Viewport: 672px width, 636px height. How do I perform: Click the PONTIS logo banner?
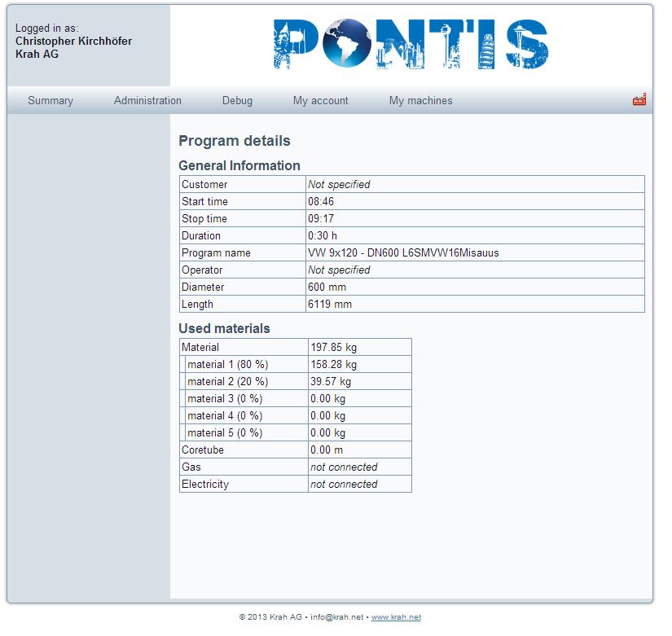(x=411, y=45)
